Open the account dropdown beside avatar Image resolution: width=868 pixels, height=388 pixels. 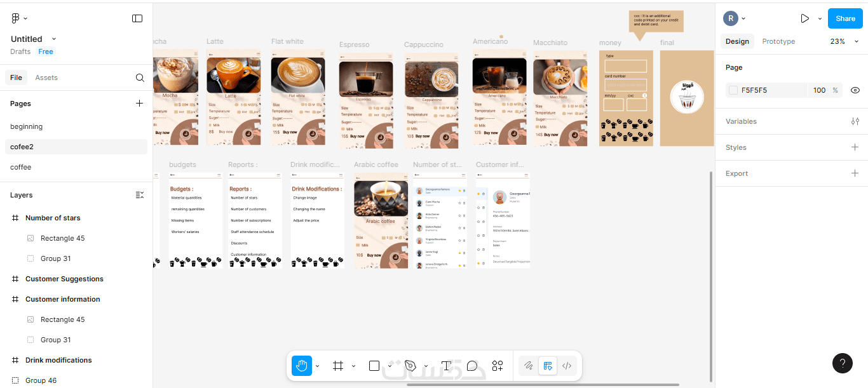pyautogui.click(x=743, y=18)
